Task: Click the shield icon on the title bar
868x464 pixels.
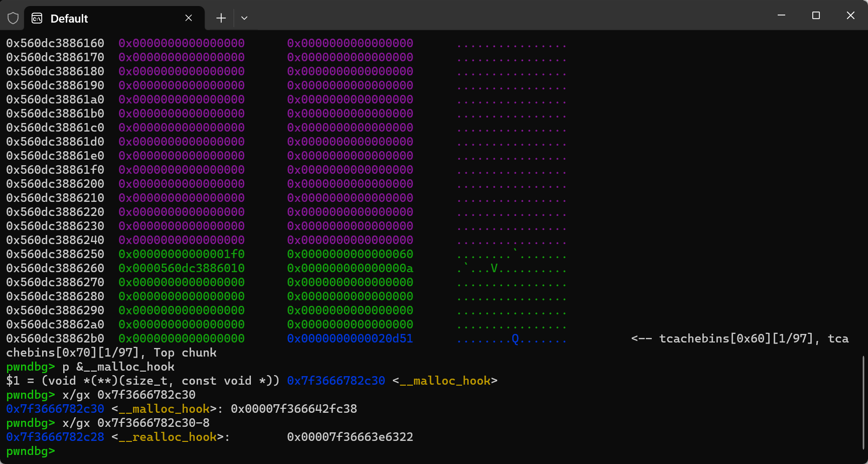Action: pyautogui.click(x=13, y=18)
